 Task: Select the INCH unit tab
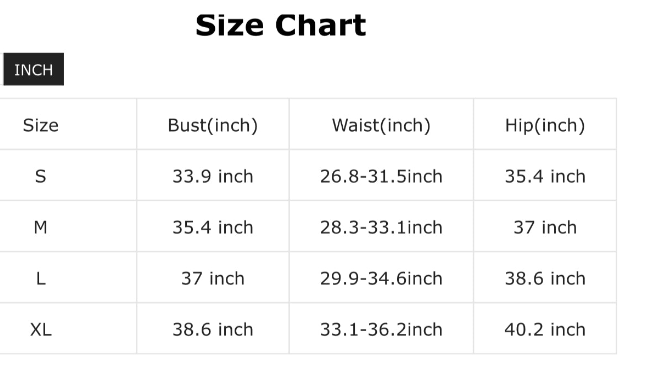[34, 69]
